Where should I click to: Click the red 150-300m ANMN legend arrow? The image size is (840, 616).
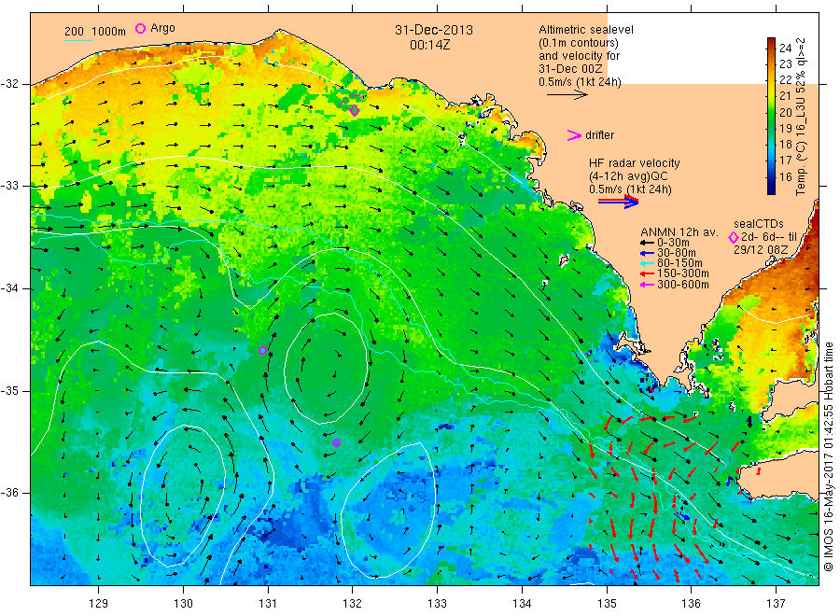click(x=647, y=273)
